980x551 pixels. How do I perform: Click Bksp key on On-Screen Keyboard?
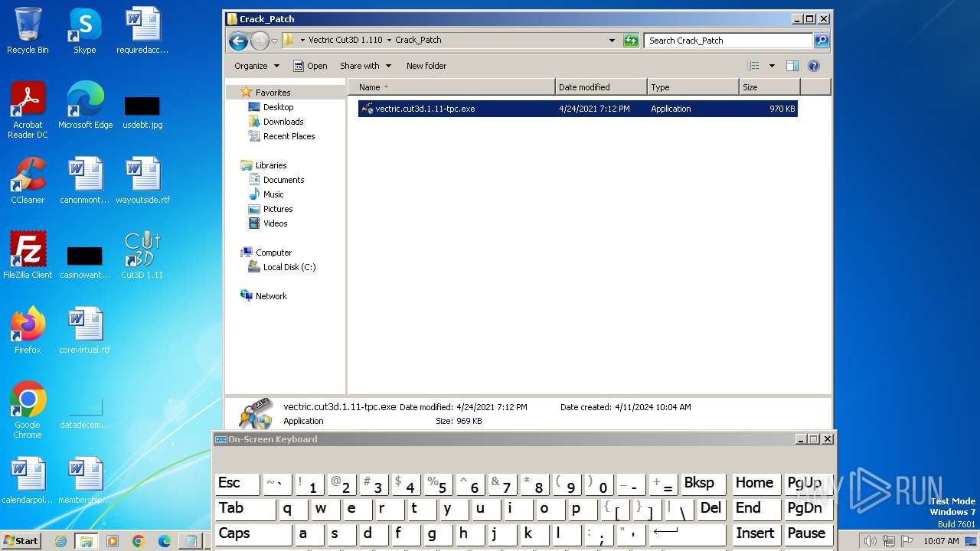tap(703, 484)
